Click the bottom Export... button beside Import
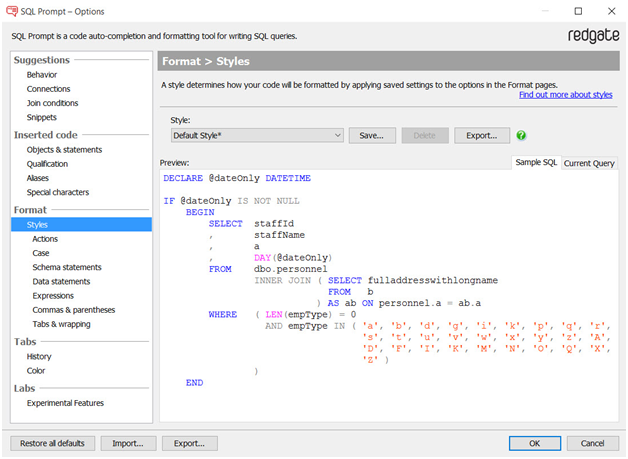The image size is (628, 459). [189, 443]
